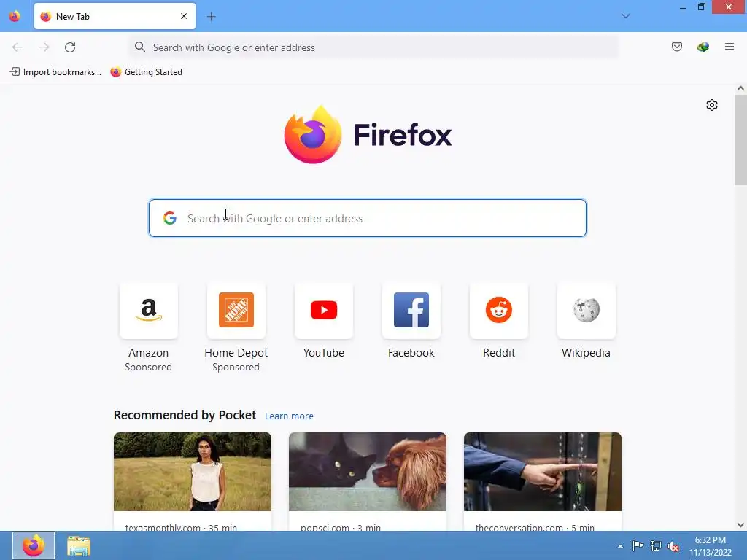747x560 pixels.
Task: Personalize new tab with gear icon
Action: pyautogui.click(x=712, y=105)
